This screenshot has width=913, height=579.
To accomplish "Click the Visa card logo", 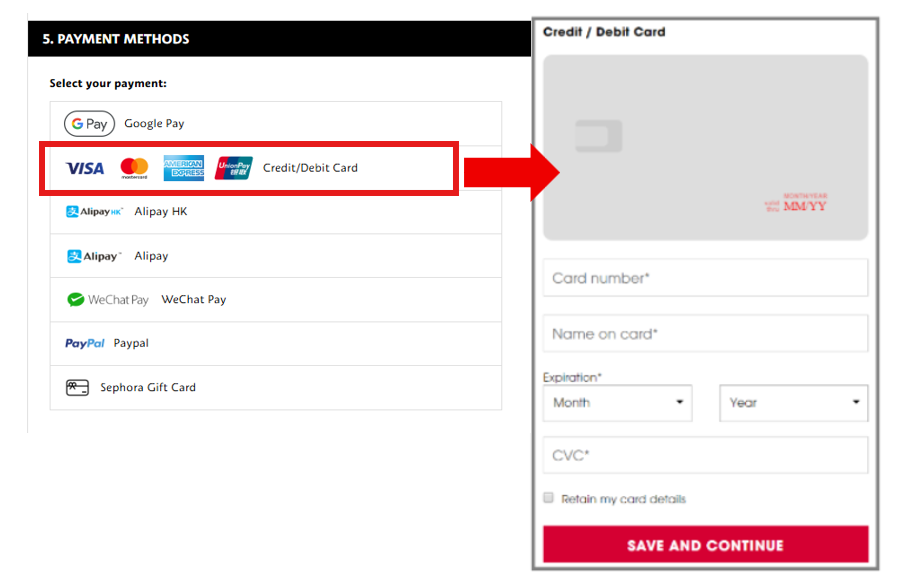I will 85,168.
